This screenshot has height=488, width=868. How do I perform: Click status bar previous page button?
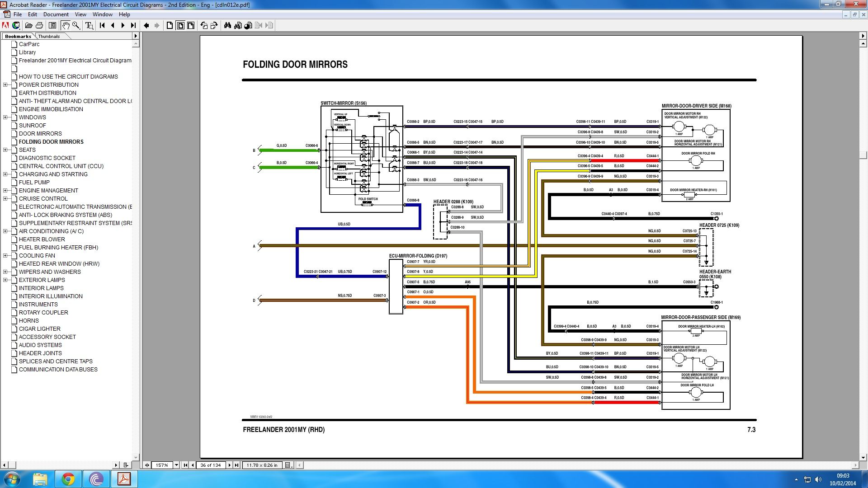coord(193,465)
